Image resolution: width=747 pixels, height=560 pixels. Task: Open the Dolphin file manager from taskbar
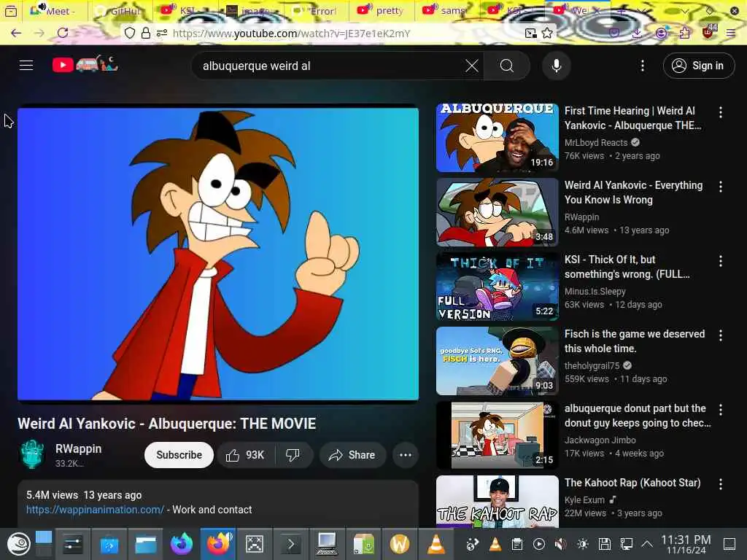point(146,544)
